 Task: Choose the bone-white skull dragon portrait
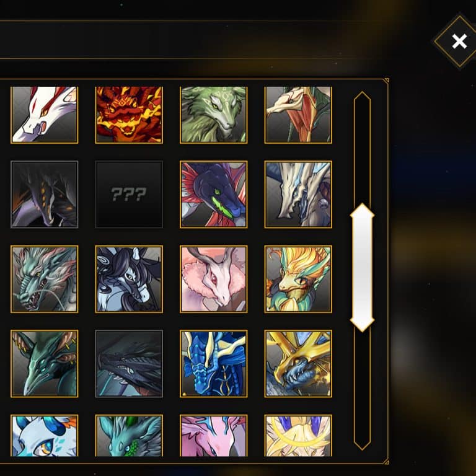tap(298, 194)
